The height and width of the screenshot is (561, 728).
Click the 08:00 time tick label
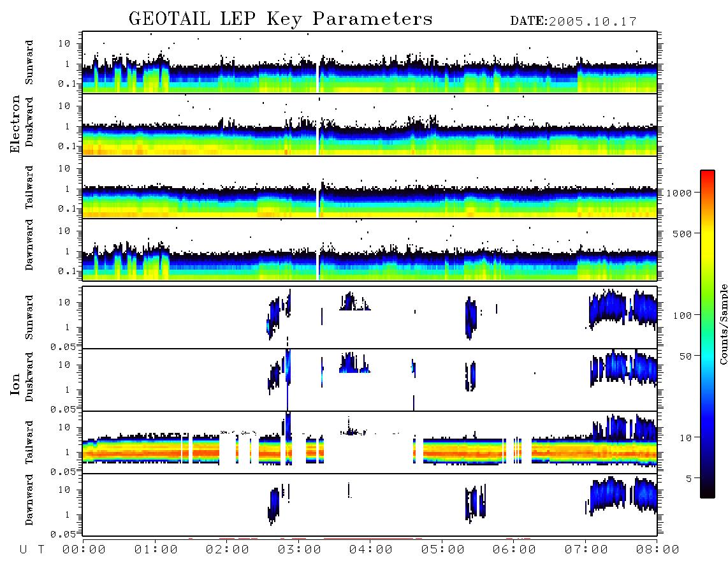click(x=658, y=550)
